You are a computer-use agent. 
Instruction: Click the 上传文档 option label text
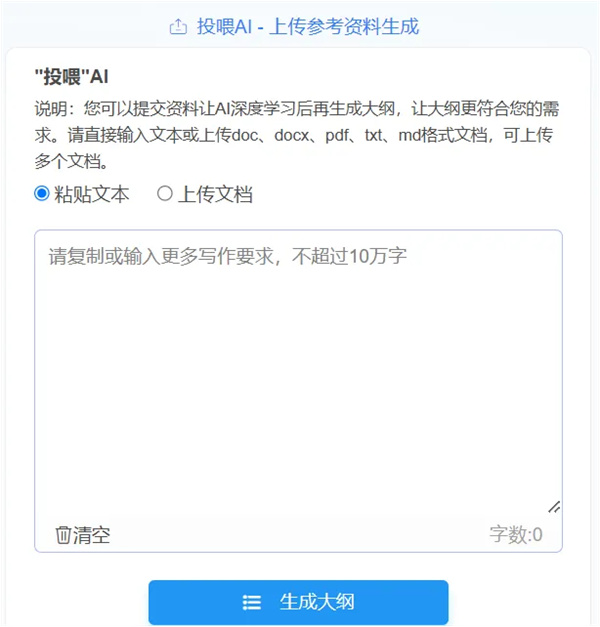click(215, 194)
